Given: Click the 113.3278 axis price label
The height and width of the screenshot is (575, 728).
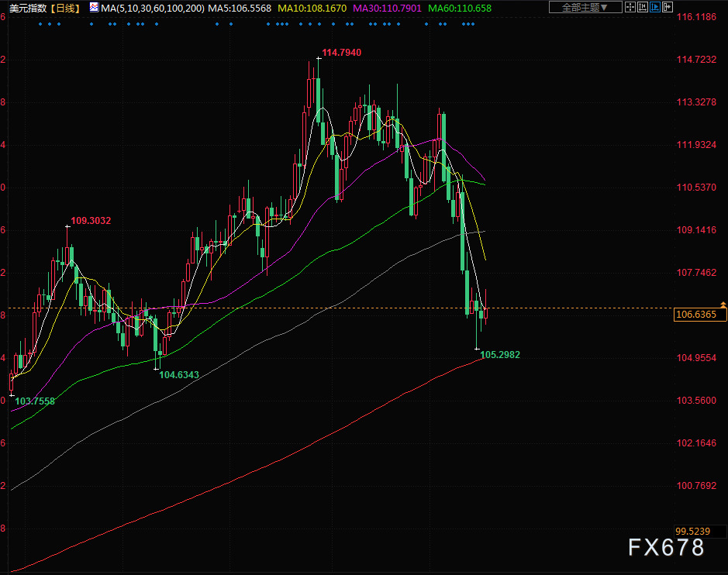Looking at the screenshot, I should tap(696, 102).
